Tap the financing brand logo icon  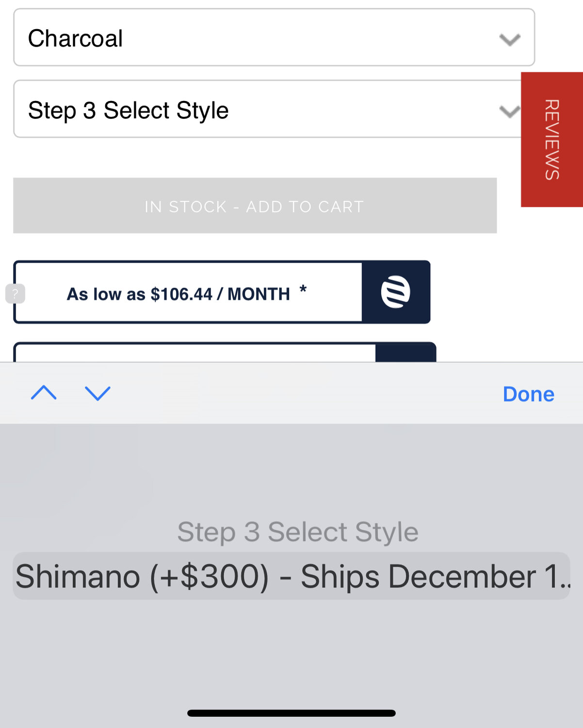pyautogui.click(x=396, y=292)
